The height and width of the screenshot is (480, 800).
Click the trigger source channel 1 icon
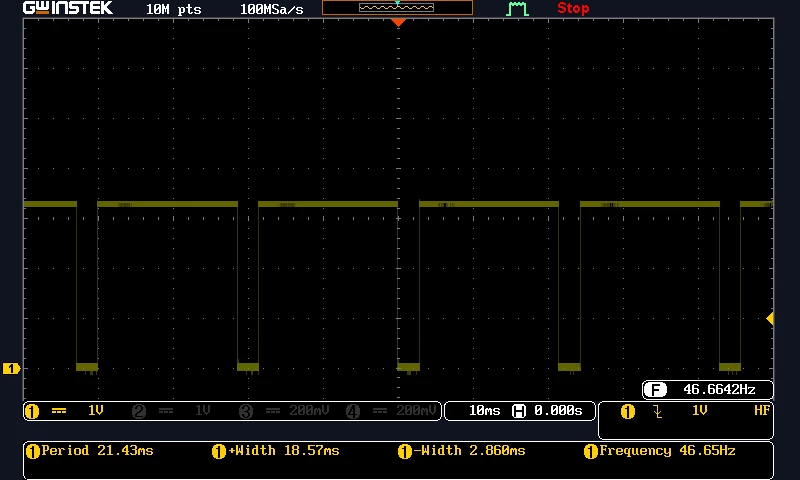[628, 412]
